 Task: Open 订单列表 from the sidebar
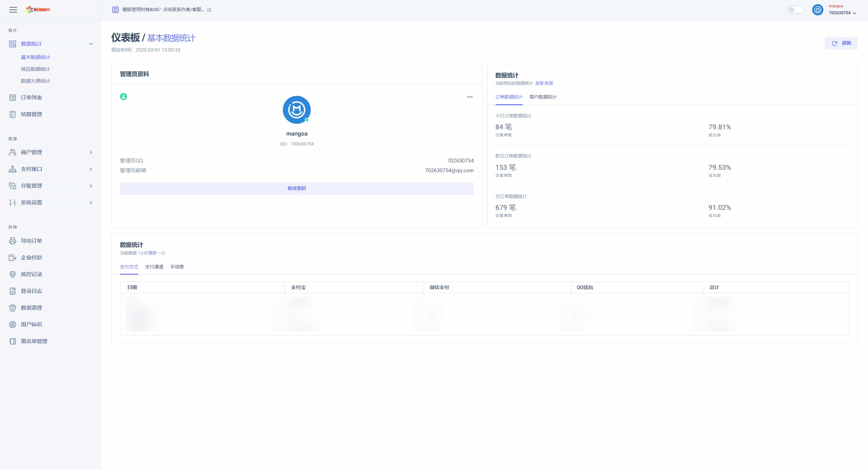(x=31, y=98)
